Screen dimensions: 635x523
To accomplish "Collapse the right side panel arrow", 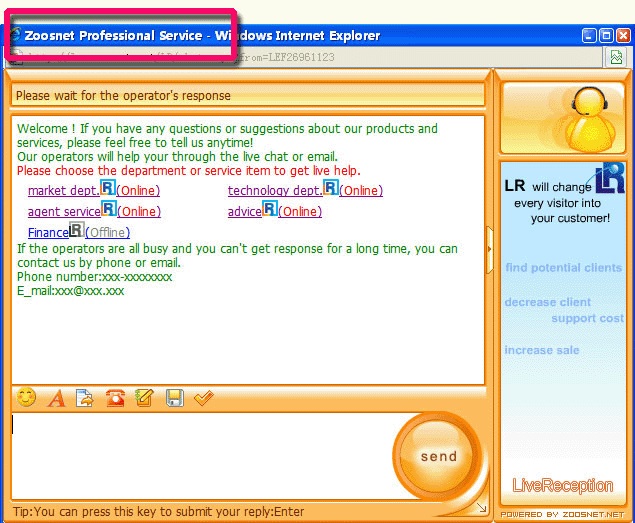I will tap(490, 249).
